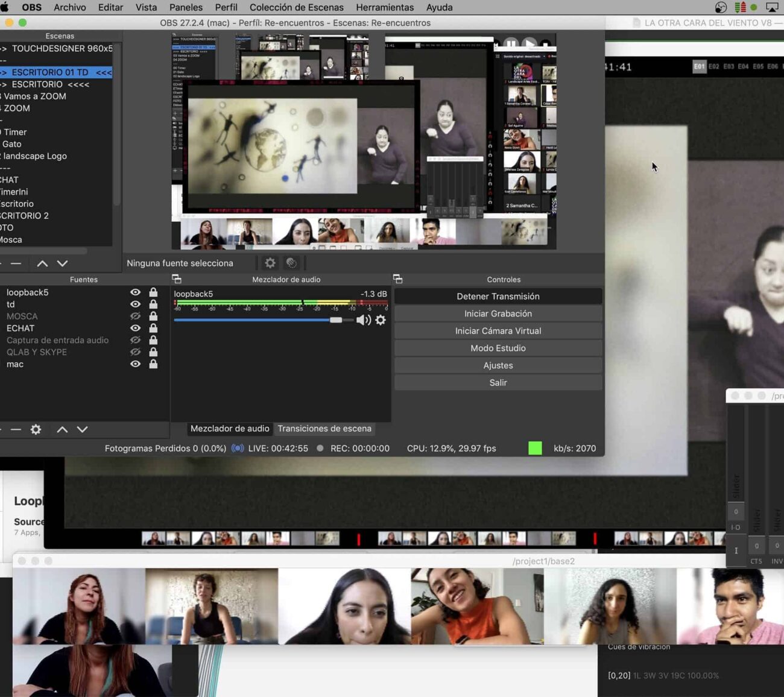Remove selected scene with minus button

[x=16, y=263]
